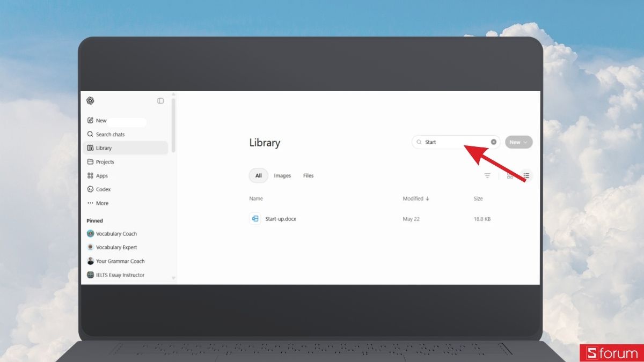644x362 pixels.
Task: Open the New dropdown button
Action: (x=518, y=142)
